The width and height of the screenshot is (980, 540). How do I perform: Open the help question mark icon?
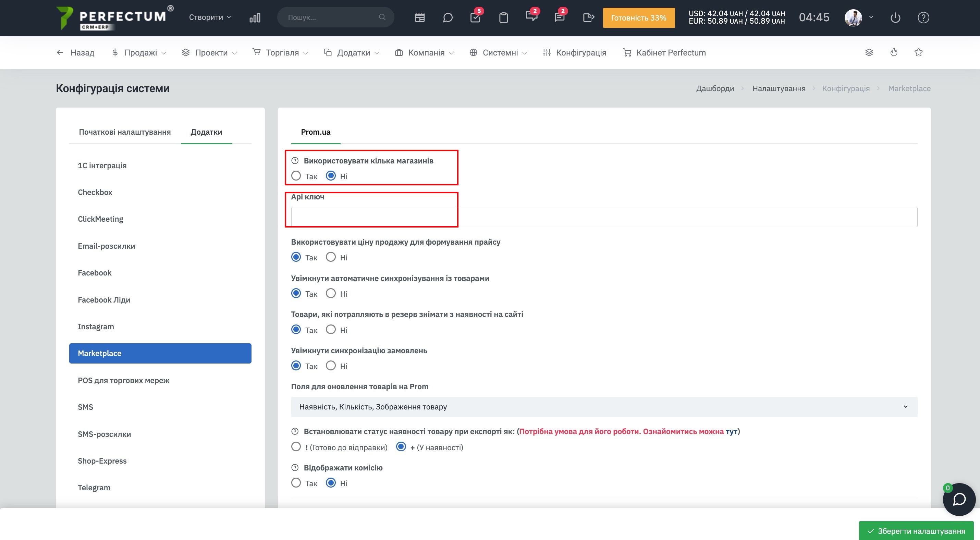[x=923, y=17]
